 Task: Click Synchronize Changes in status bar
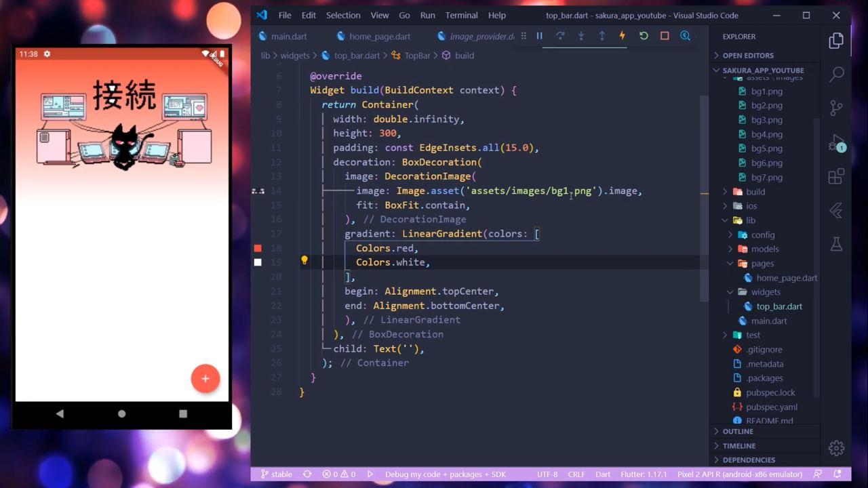(307, 474)
